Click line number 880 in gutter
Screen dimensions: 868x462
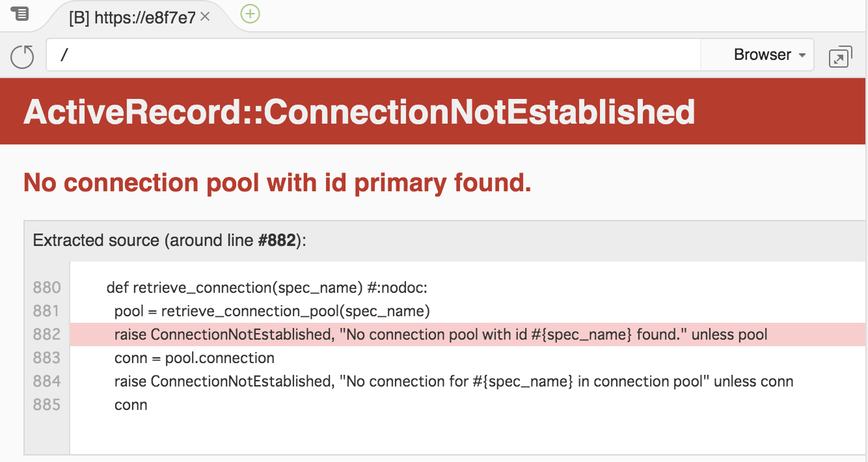click(47, 288)
